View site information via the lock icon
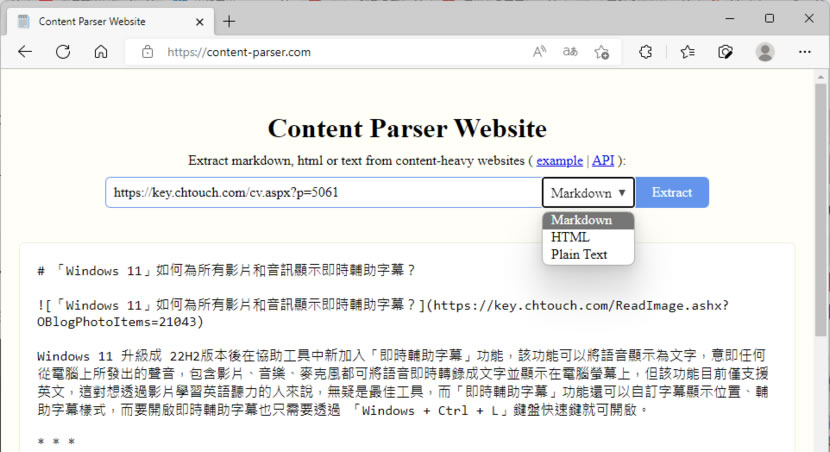 pos(147,52)
